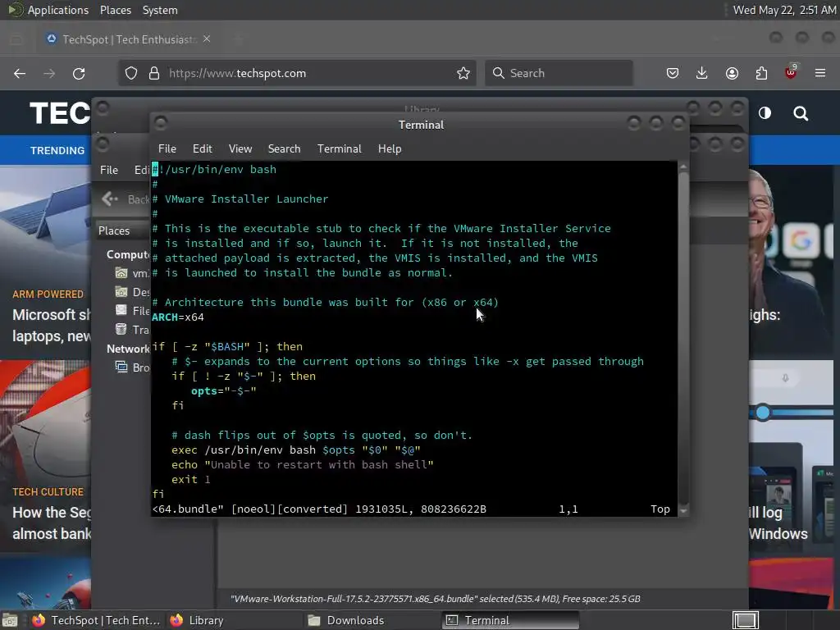Click the site security padlock icon
This screenshot has width=840, height=630.
pos(154,73)
